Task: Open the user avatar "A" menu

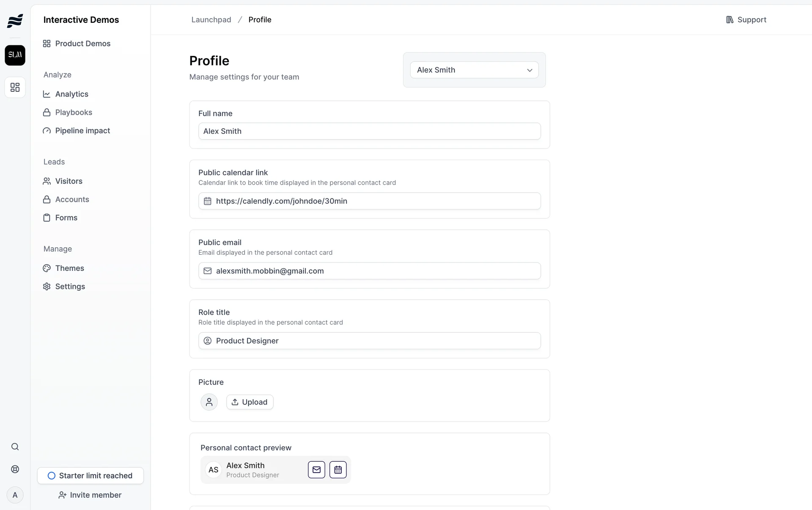Action: (x=15, y=495)
